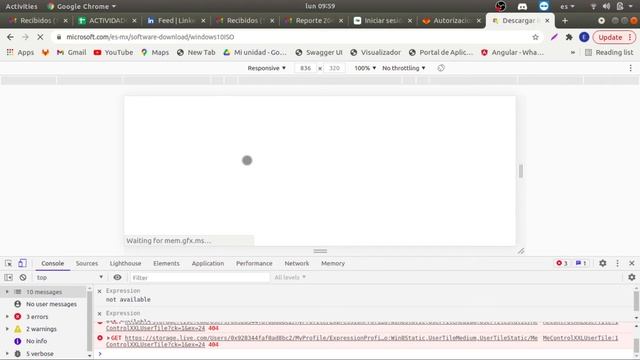Switch to the Memory tab
The width and height of the screenshot is (640, 360).
333,263
